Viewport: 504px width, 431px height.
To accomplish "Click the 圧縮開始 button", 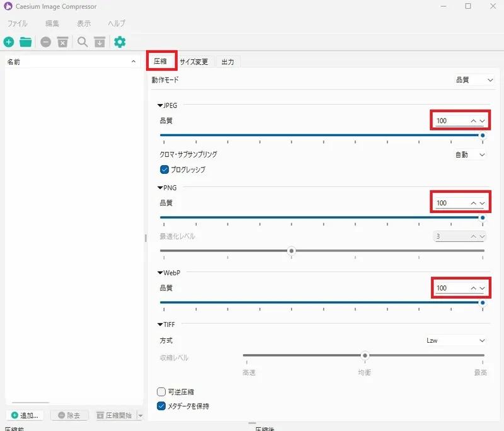I will (115, 416).
